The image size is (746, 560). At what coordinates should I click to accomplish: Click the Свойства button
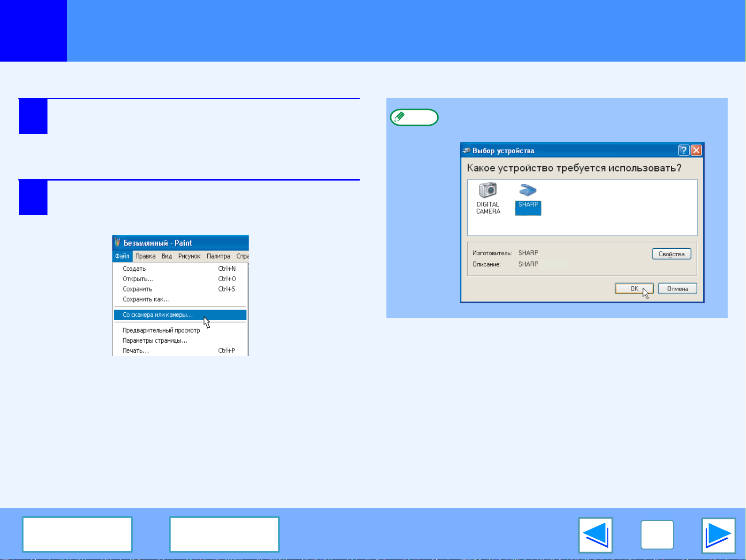click(671, 254)
